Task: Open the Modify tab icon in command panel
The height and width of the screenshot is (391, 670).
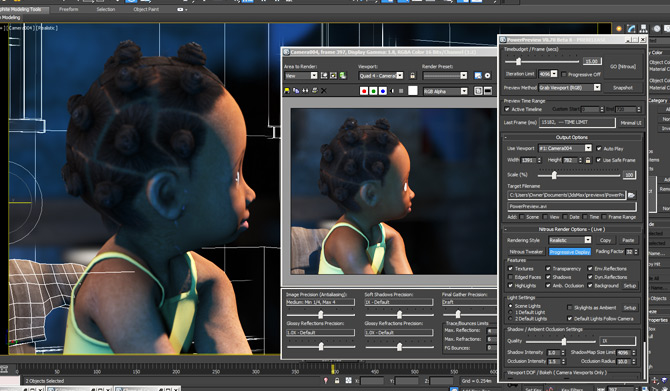Action: (x=632, y=29)
